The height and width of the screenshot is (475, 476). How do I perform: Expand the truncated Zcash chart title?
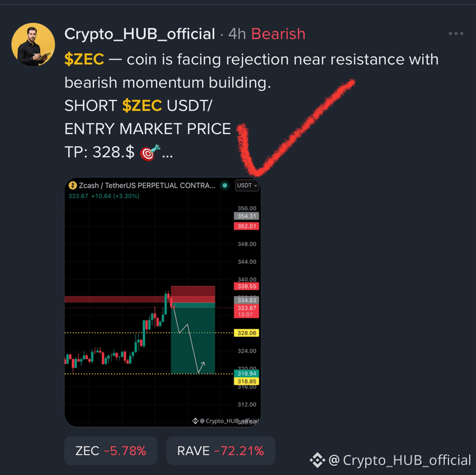[147, 185]
